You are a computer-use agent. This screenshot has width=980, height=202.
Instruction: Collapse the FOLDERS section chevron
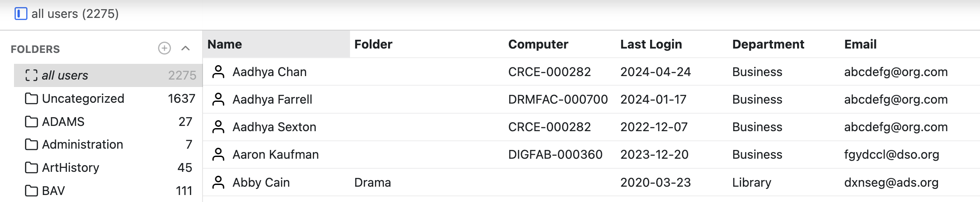click(185, 48)
